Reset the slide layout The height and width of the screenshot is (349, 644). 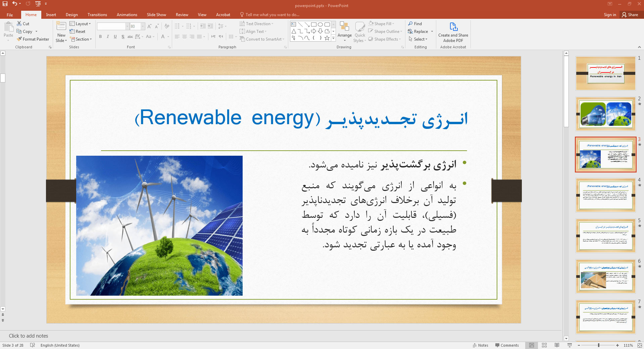coord(78,32)
